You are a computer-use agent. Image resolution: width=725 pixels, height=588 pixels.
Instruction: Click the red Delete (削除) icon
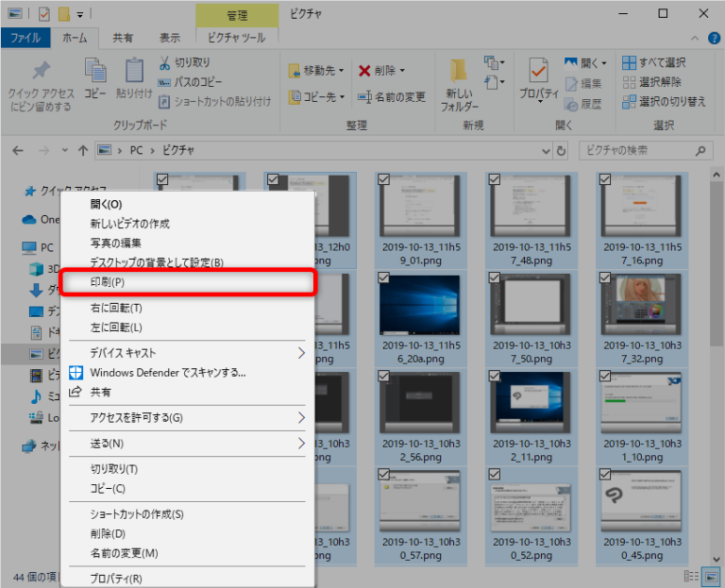364,71
